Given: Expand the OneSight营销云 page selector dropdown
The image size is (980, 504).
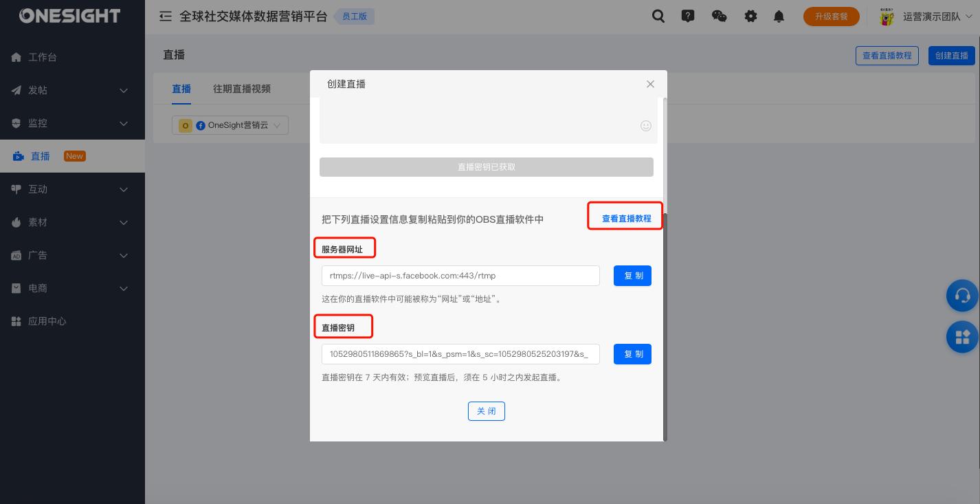Looking at the screenshot, I should [276, 125].
